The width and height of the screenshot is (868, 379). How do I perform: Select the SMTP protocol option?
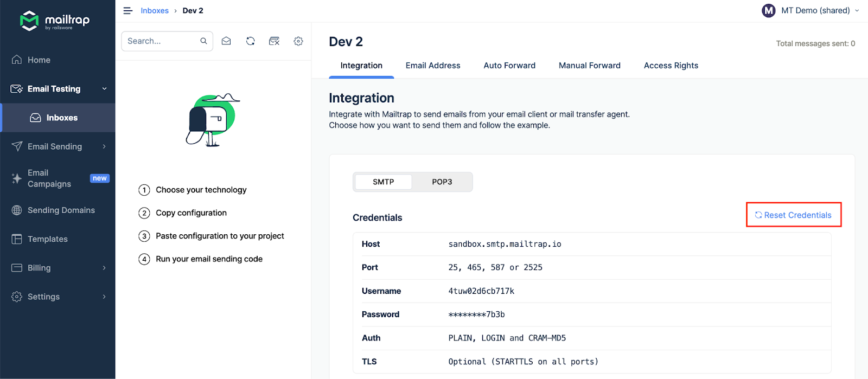point(384,182)
